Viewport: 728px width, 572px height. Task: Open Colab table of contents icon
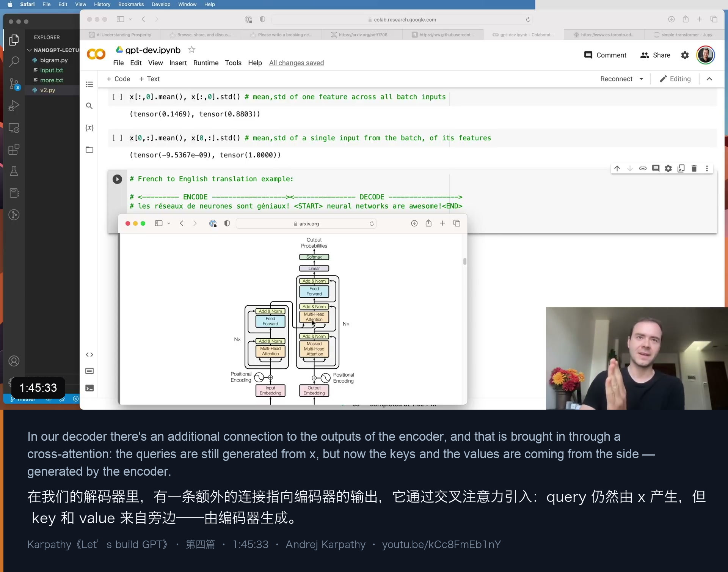click(89, 84)
